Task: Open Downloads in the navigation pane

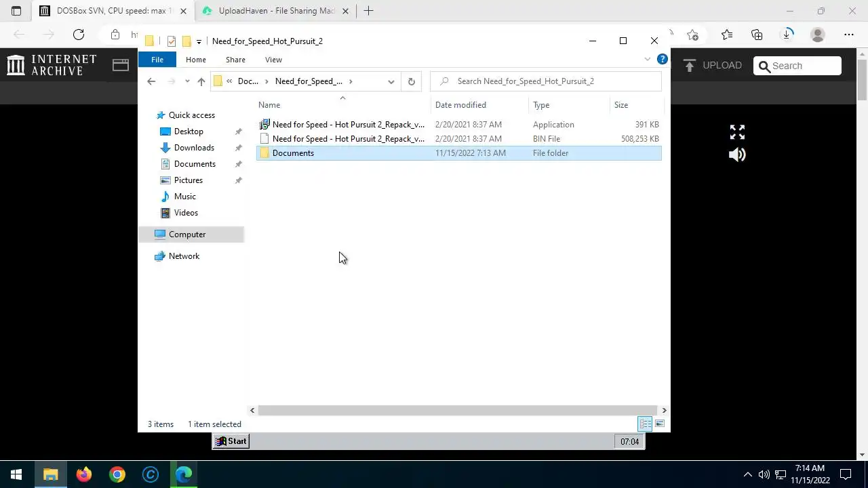Action: (194, 148)
